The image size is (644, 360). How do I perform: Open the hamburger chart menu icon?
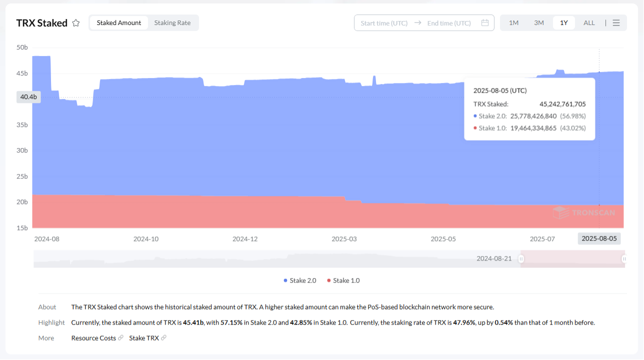click(616, 23)
